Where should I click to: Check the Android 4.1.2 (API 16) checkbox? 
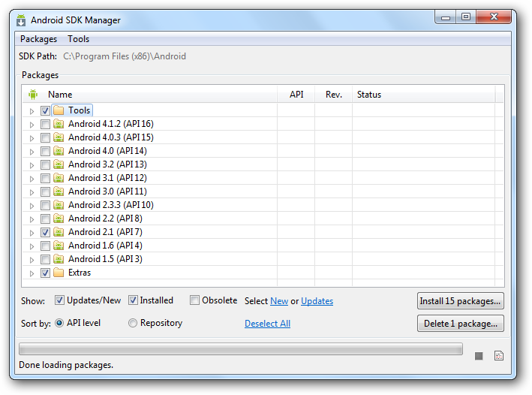(x=45, y=125)
